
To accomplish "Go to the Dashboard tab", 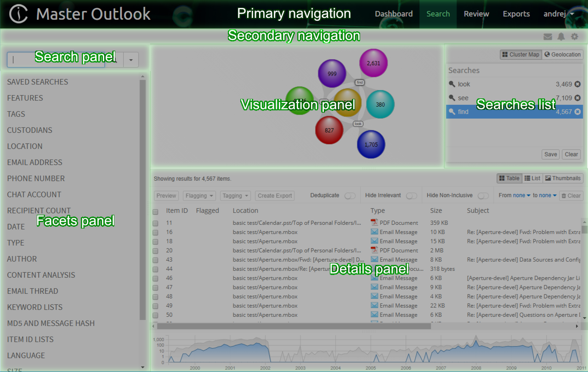I will tap(394, 14).
